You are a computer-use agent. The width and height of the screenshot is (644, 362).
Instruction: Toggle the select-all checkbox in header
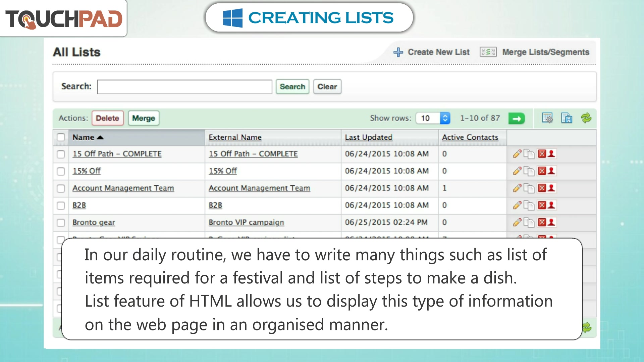coord(61,137)
